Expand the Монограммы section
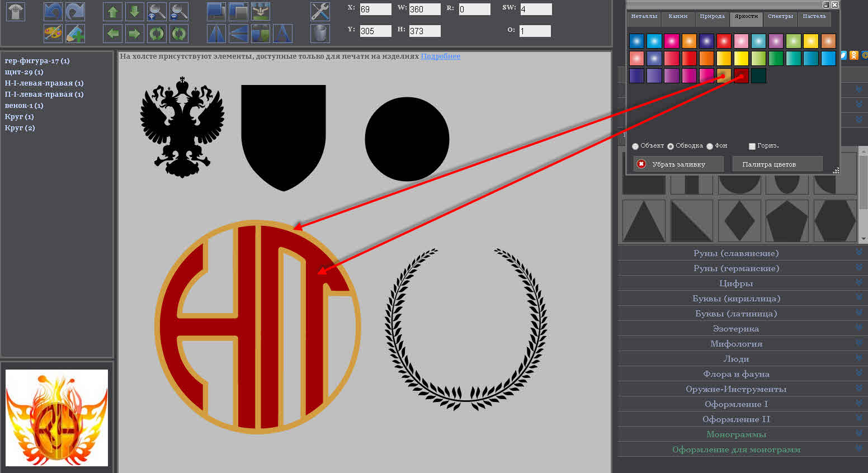Screen dimensions: 868x473 coord(743,434)
